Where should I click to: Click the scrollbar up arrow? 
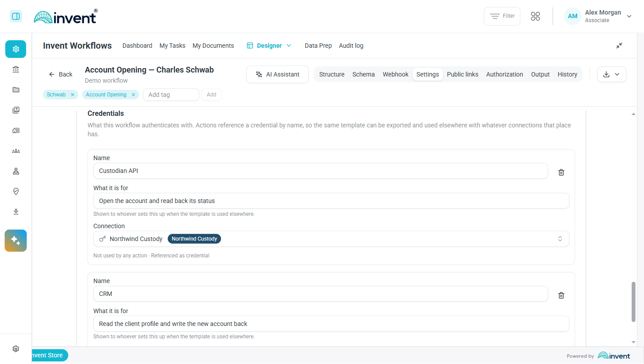tap(633, 114)
